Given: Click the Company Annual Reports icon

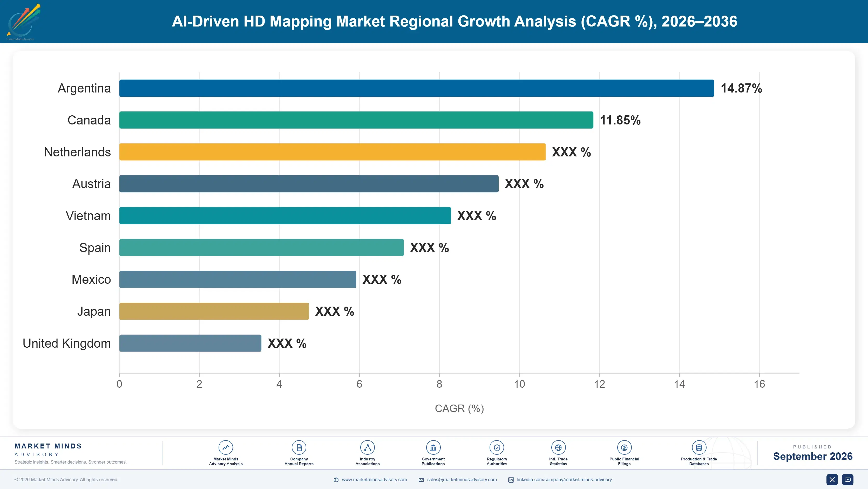Looking at the screenshot, I should point(299,447).
